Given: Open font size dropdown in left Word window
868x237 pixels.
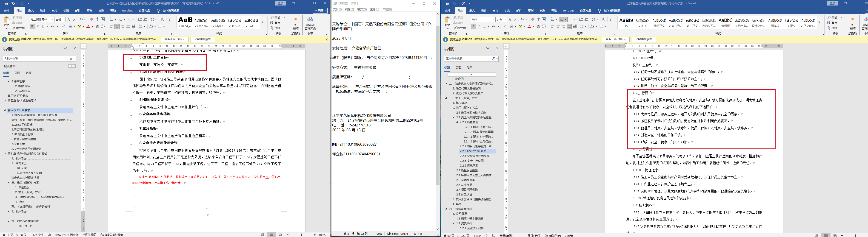Looking at the screenshot, I should [x=64, y=19].
